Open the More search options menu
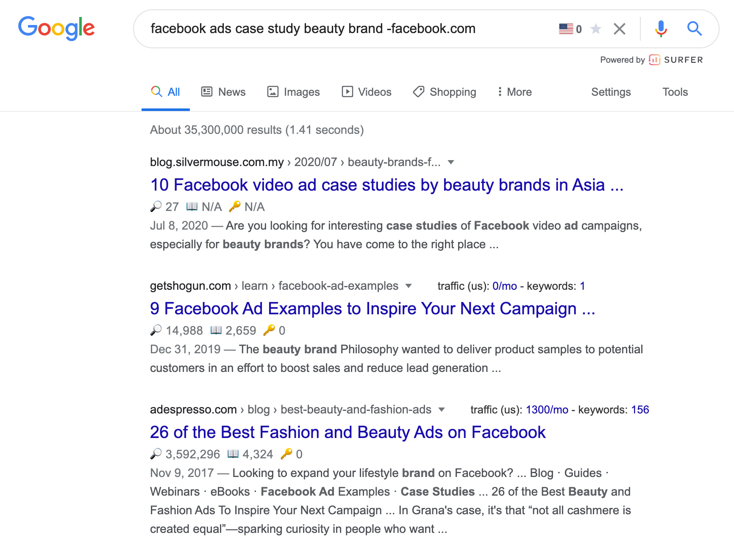The width and height of the screenshot is (734, 560). (514, 92)
